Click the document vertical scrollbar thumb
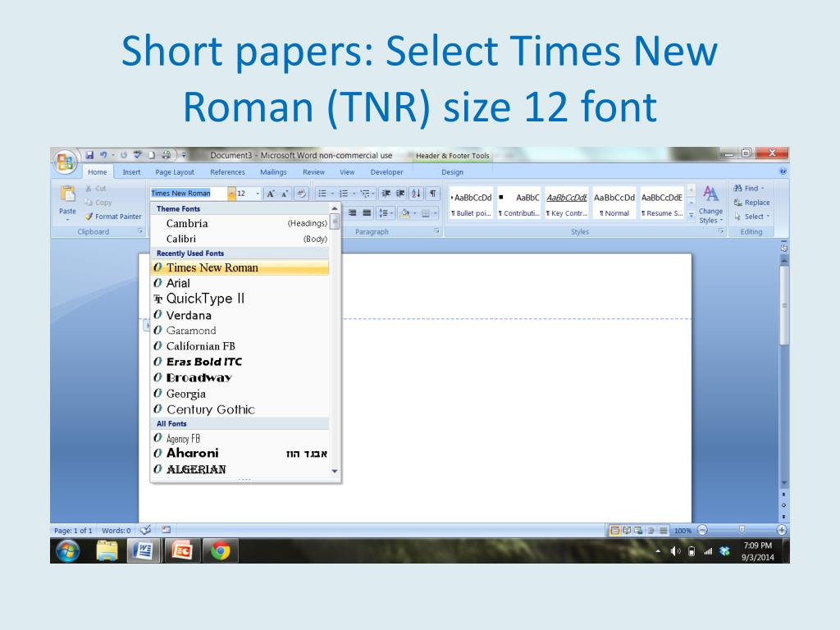Screen dimensions: 840x630 [x=783, y=305]
